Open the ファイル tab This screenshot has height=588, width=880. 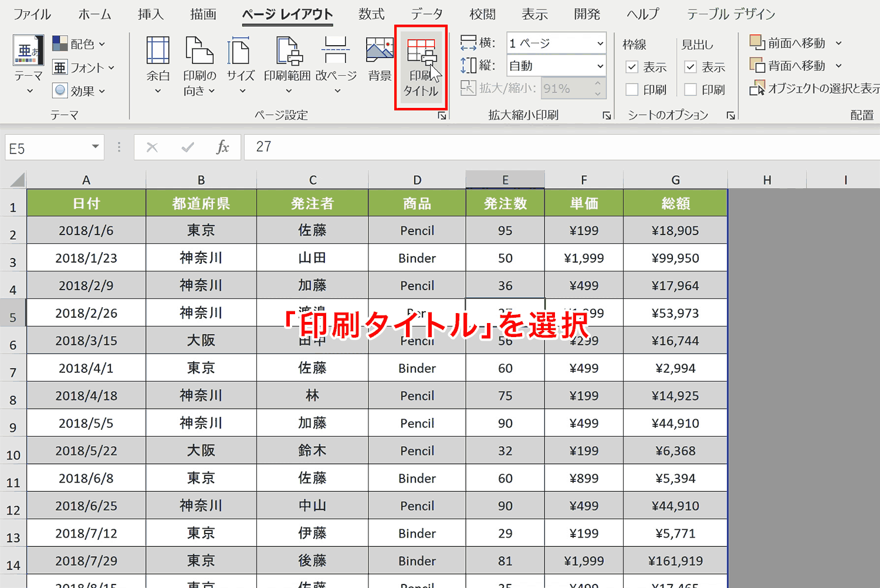(x=32, y=14)
